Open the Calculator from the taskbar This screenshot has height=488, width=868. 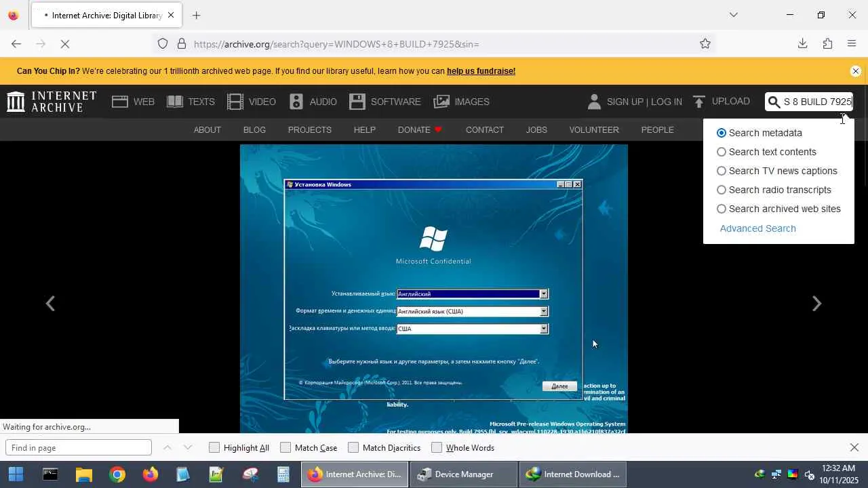[x=283, y=474]
